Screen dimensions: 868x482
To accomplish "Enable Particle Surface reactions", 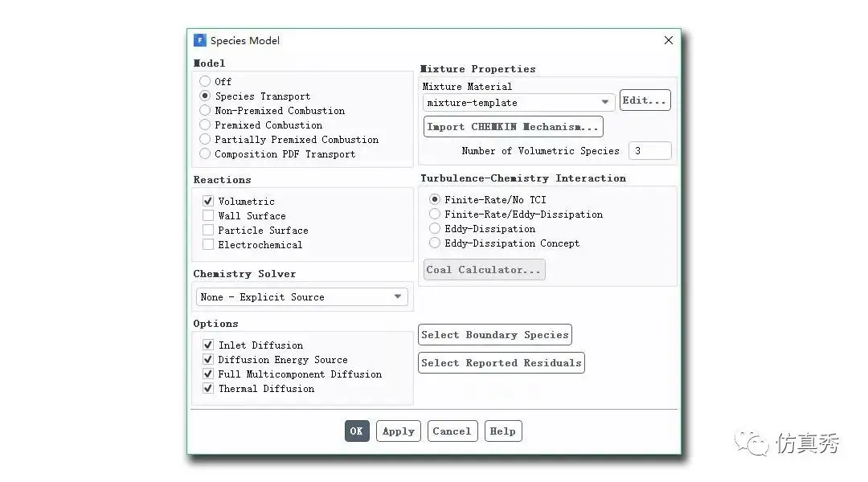I will coord(208,230).
